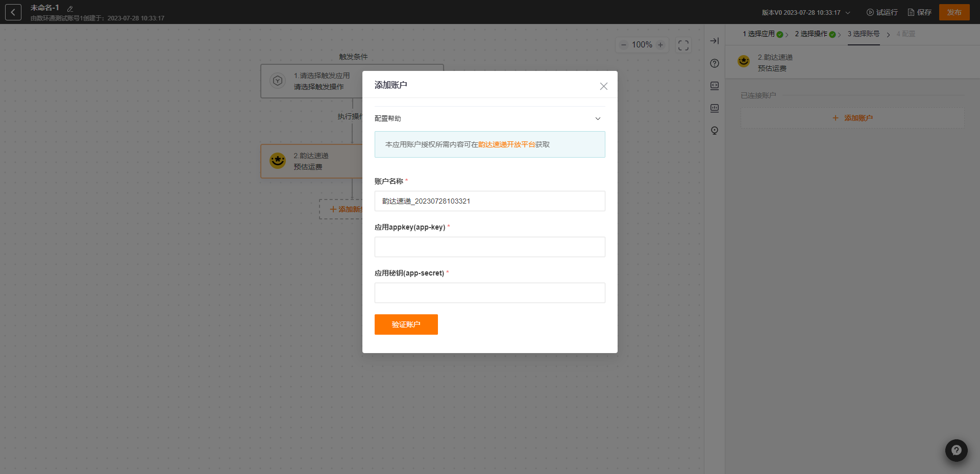
Task: Click 添加账户 in the right panel
Action: coord(852,118)
